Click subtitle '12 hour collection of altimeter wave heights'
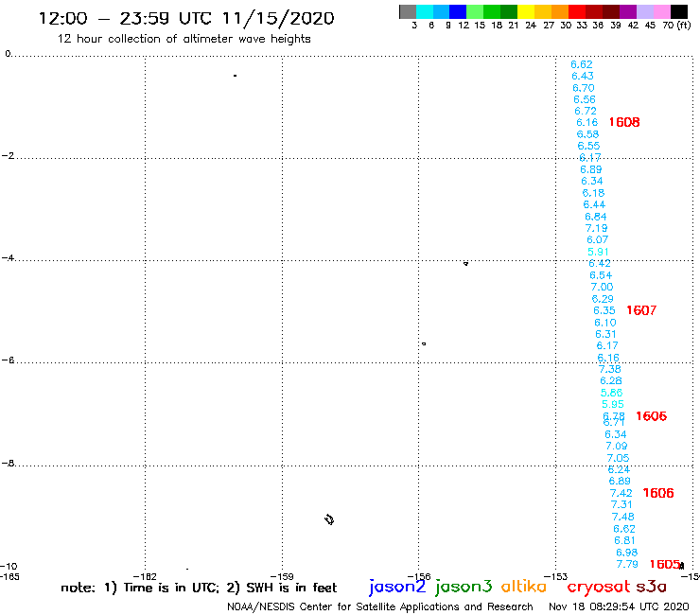 coord(184,39)
